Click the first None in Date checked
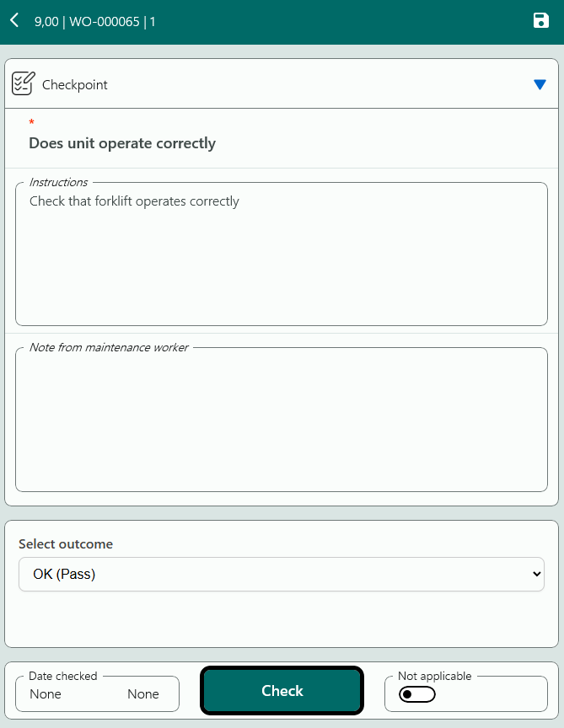564x728 pixels. point(46,694)
